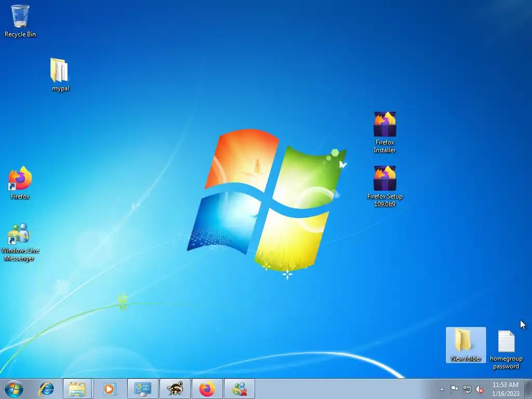Select the Firefox Setup 109.0b9 icon
Viewport: 532px width, 399px height.
(384, 186)
